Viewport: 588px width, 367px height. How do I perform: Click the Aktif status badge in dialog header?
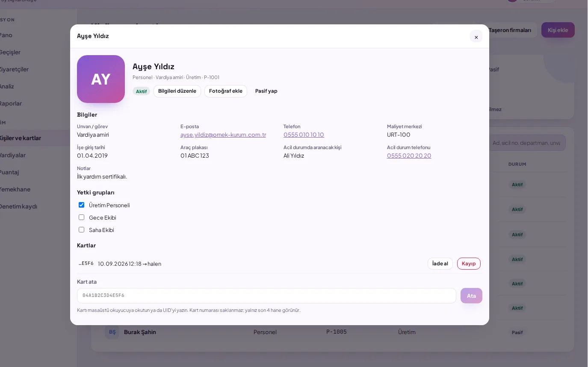pos(141,91)
